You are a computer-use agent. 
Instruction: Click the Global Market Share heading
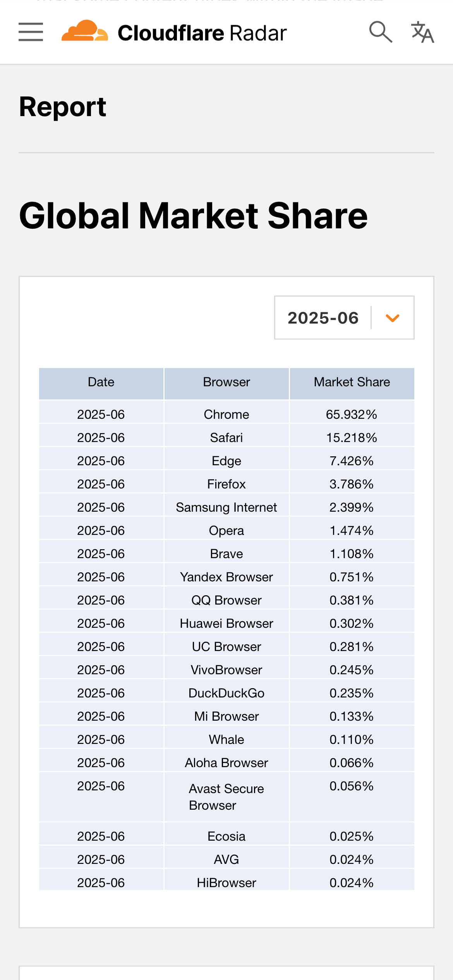[x=193, y=216]
